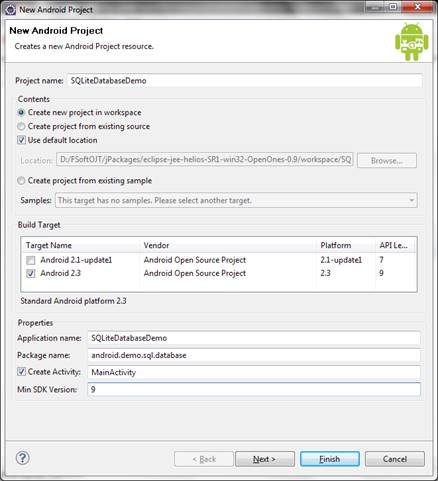Click the help question mark icon
438x481 pixels.
[x=23, y=458]
